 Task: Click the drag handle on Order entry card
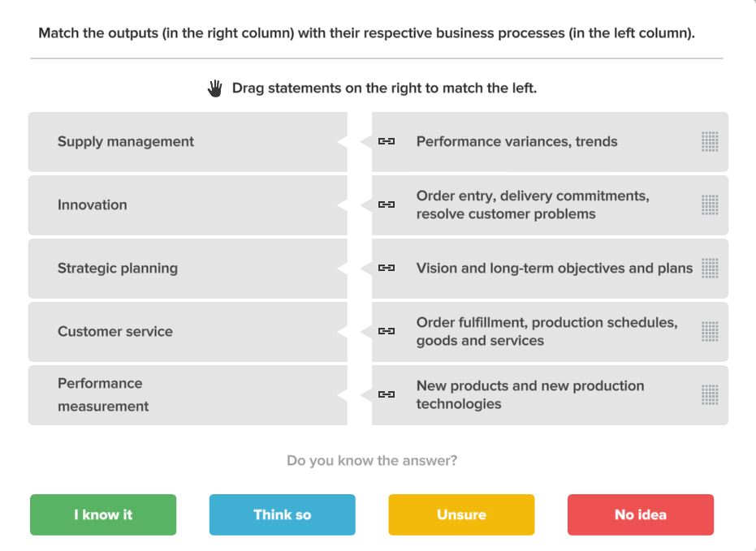click(709, 204)
